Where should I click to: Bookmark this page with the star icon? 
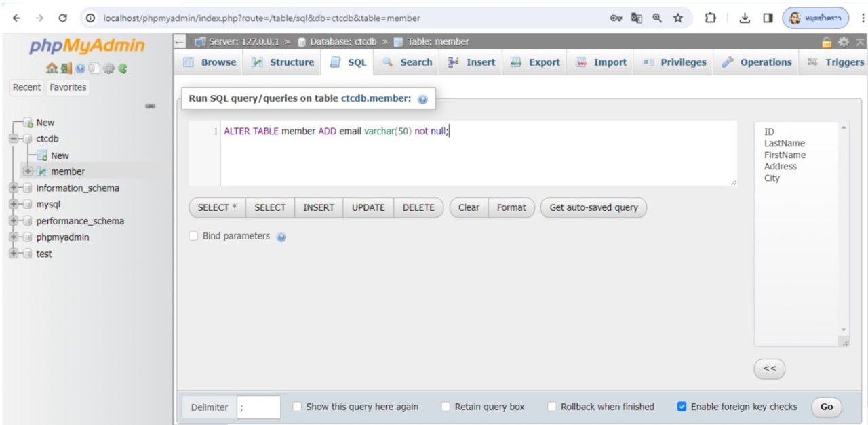pyautogui.click(x=677, y=18)
